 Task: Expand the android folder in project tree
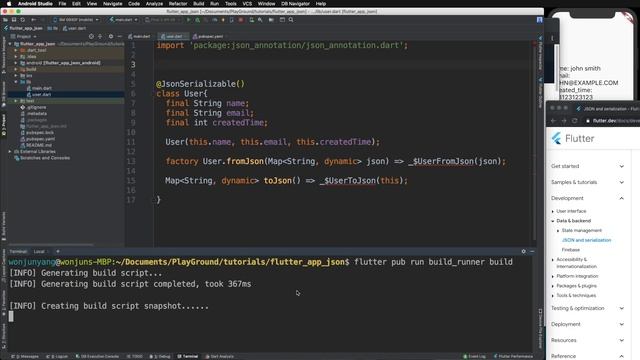16,63
